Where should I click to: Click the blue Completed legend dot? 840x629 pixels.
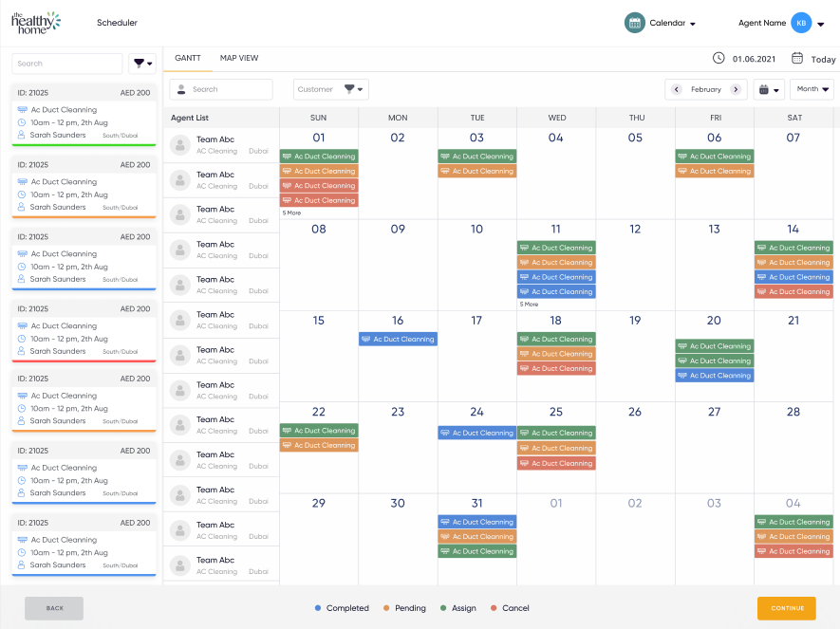click(318, 608)
